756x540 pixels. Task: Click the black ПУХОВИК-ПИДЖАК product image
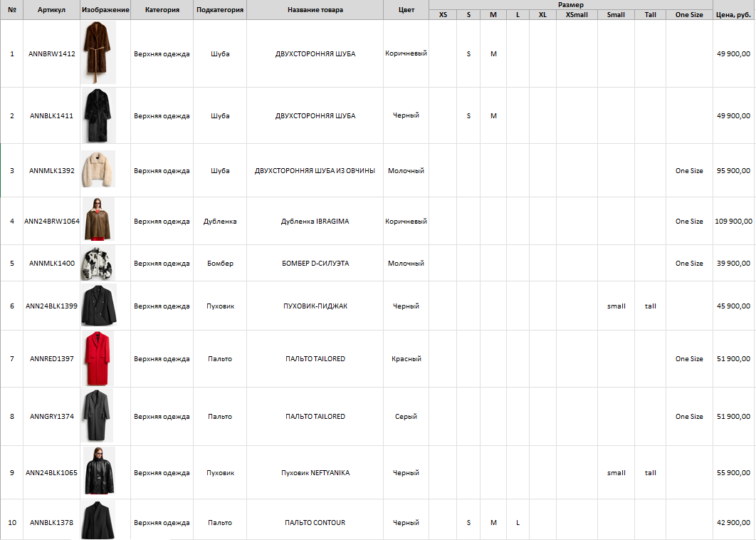pos(99,305)
